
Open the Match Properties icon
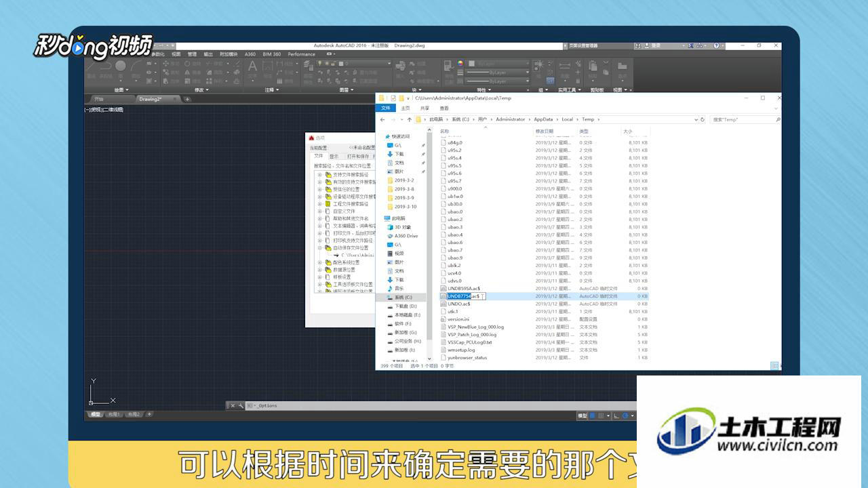point(448,66)
